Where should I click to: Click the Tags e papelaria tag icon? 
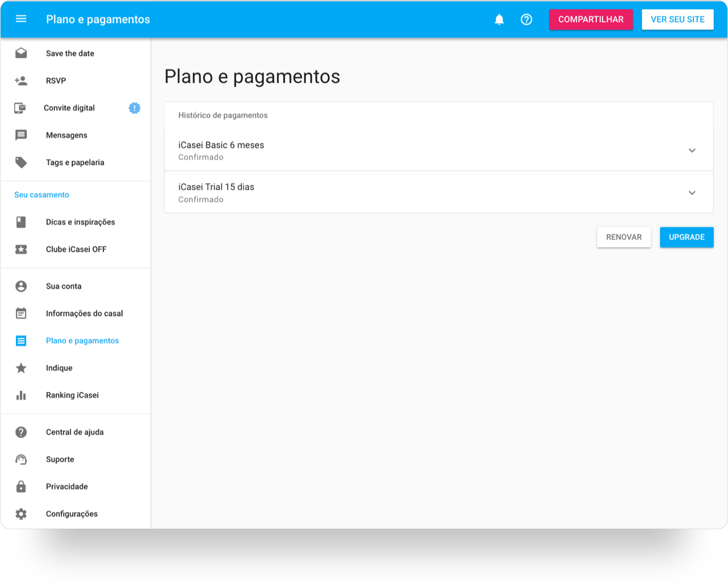pos(21,162)
